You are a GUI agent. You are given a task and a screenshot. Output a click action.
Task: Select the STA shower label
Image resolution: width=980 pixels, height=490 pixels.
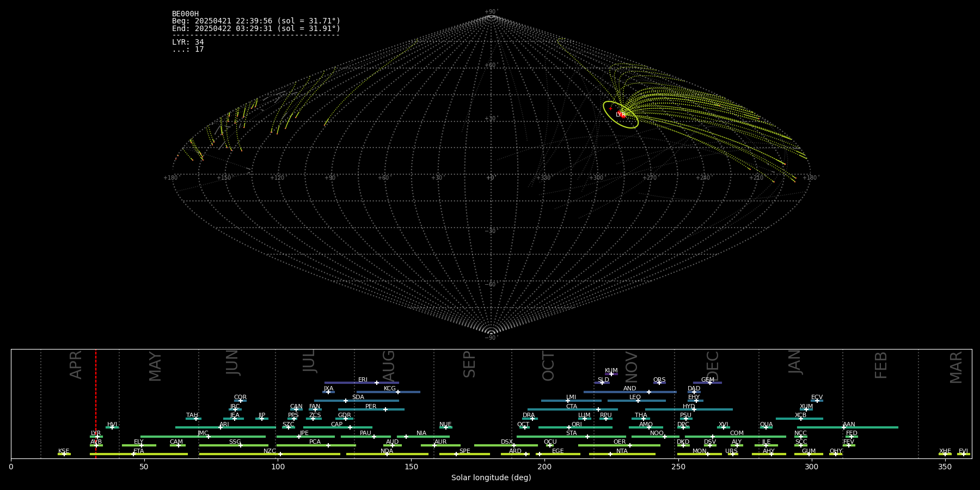[x=571, y=433]
